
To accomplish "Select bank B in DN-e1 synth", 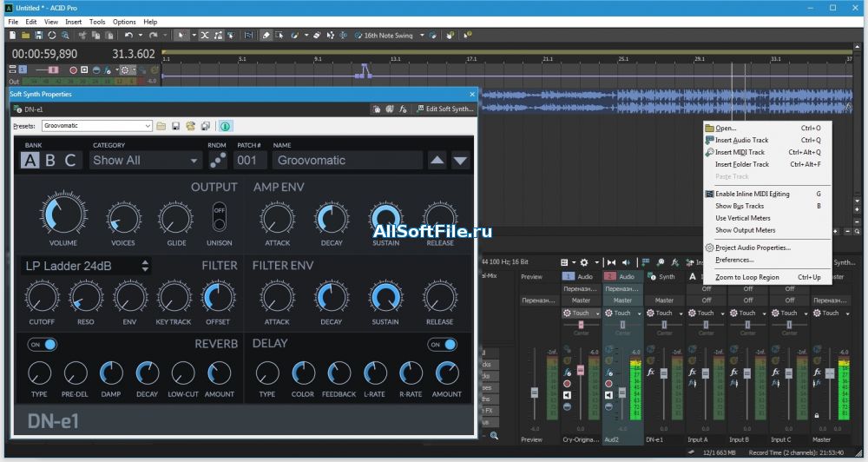I will 50,160.
